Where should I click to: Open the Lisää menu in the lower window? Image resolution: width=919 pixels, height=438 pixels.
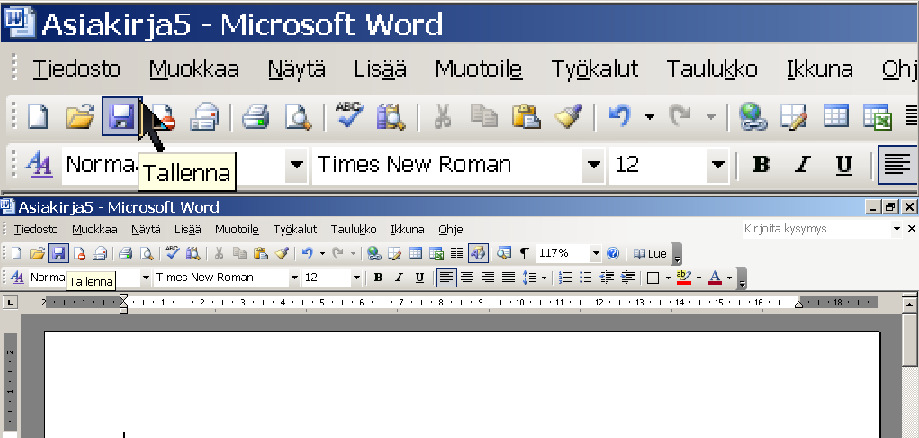coord(188,229)
